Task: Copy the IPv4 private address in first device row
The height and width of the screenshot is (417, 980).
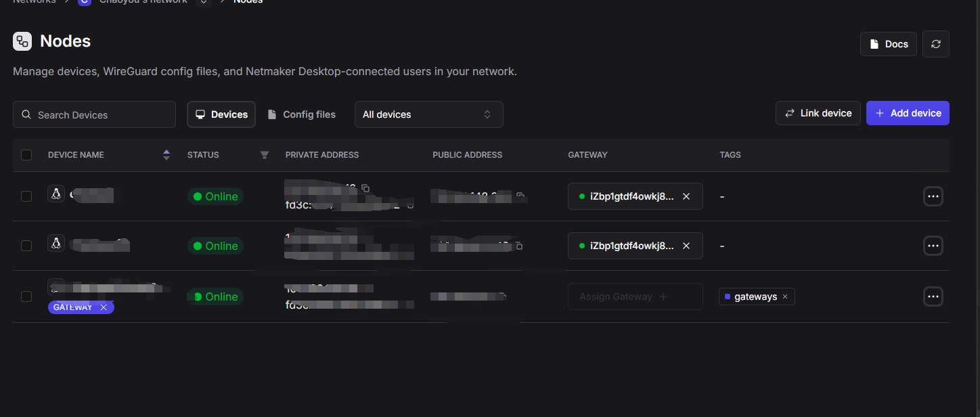Action: point(365,188)
